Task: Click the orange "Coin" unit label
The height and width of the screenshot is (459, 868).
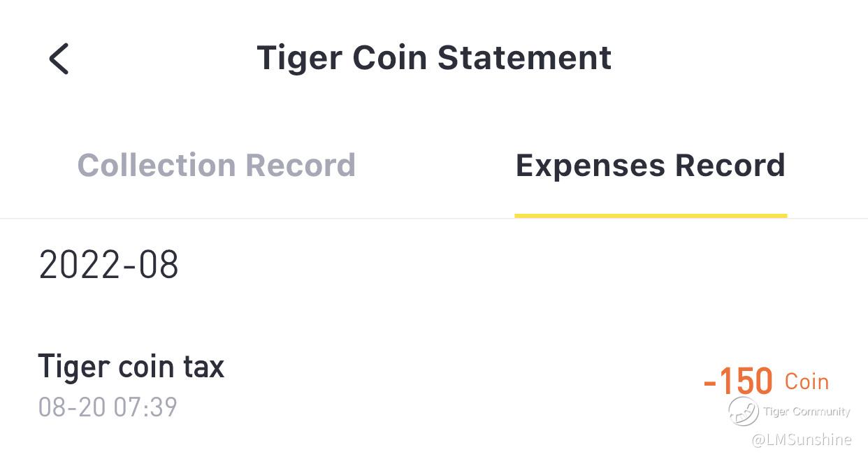Action: point(806,381)
